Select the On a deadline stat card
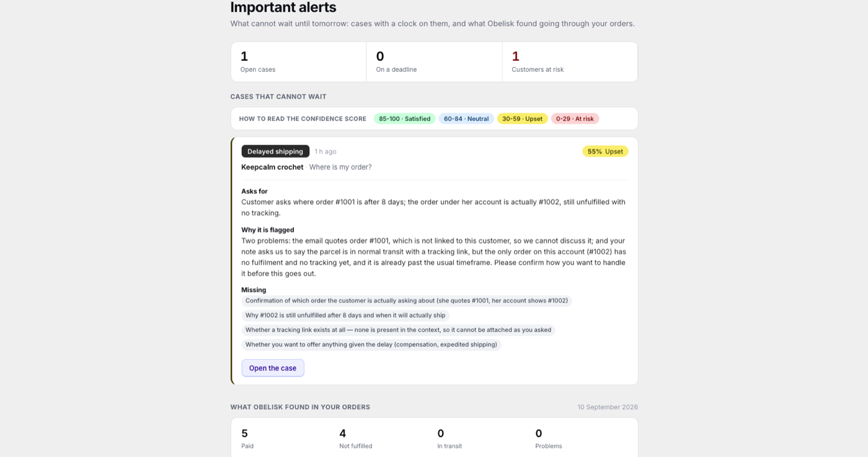This screenshot has width=868, height=457. click(434, 62)
